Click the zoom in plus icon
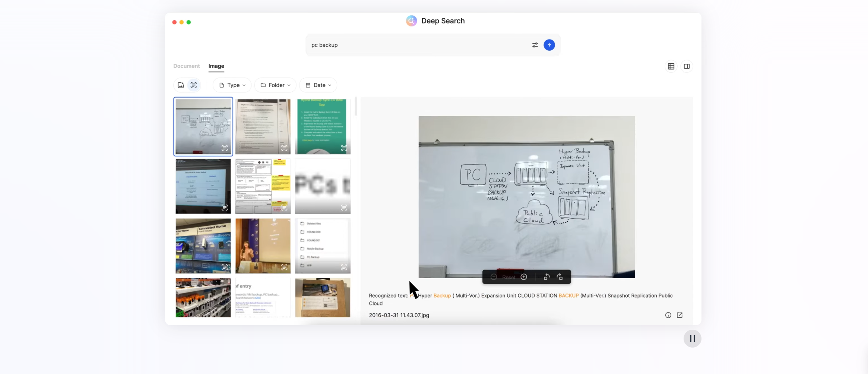The image size is (868, 374). 524,277
